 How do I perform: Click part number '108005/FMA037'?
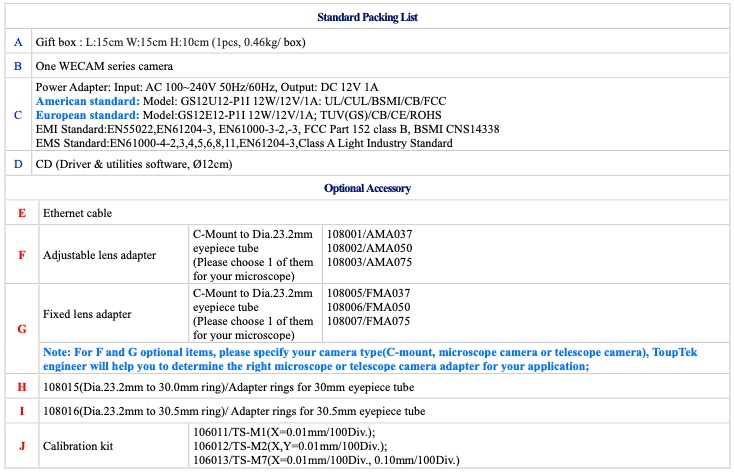pos(368,293)
